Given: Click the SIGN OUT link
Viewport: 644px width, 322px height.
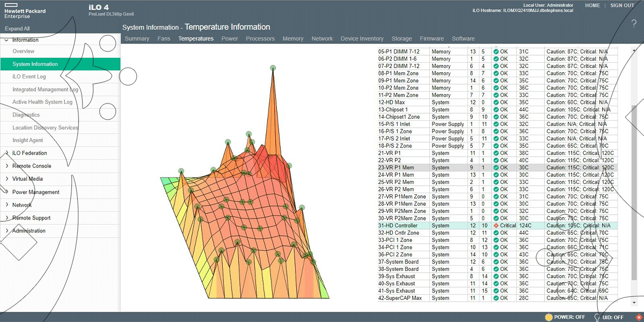Looking at the screenshot, I should [622, 5].
